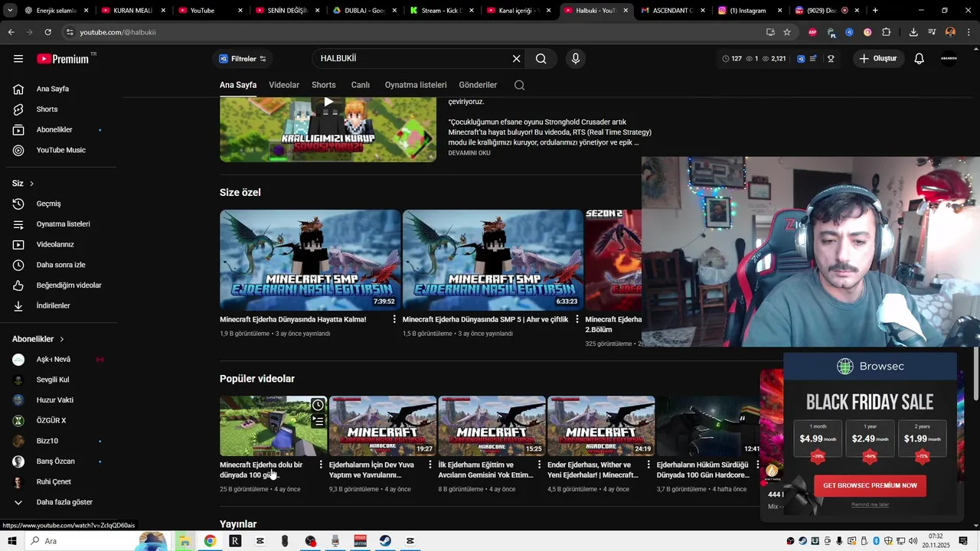Screen dimensions: 980x551
Task: Play the featured channel video
Action: [x=328, y=129]
